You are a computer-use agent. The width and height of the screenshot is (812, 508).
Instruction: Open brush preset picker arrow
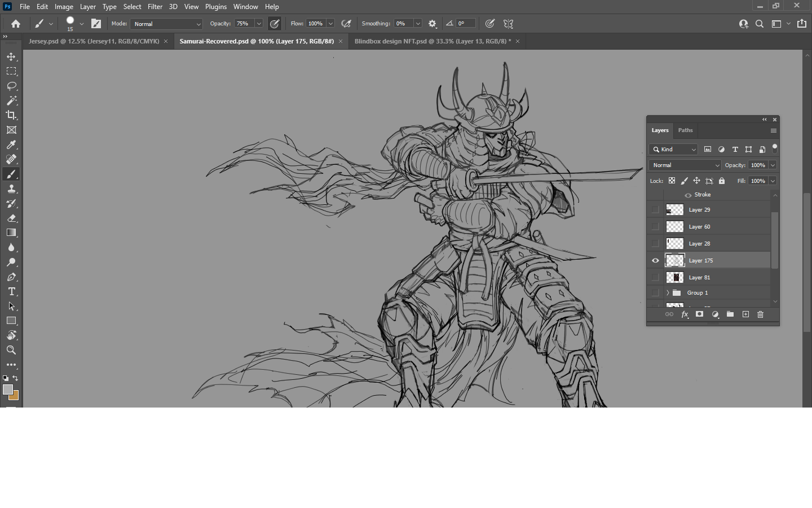pyautogui.click(x=82, y=24)
